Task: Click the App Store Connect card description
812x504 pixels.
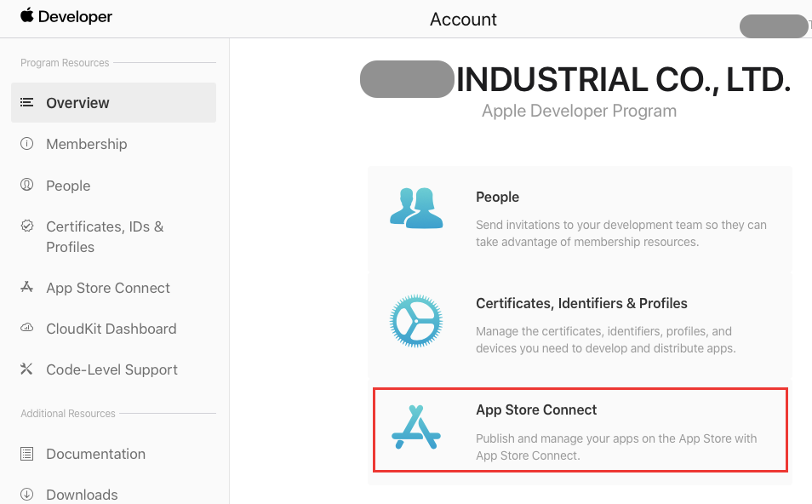Action: (x=616, y=446)
